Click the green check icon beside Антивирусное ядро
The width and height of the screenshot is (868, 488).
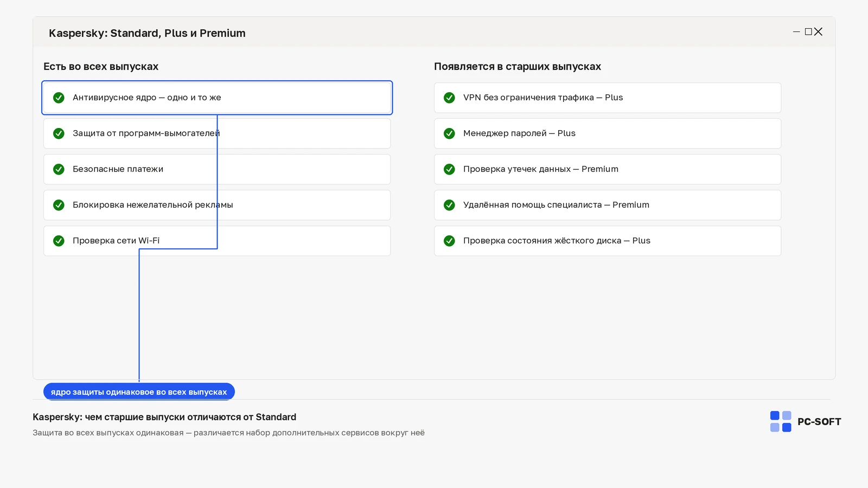tap(59, 98)
